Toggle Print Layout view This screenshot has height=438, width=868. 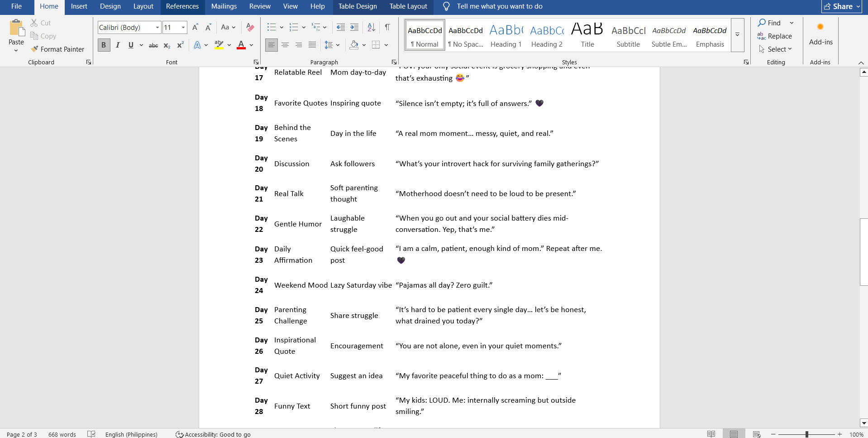pyautogui.click(x=734, y=434)
